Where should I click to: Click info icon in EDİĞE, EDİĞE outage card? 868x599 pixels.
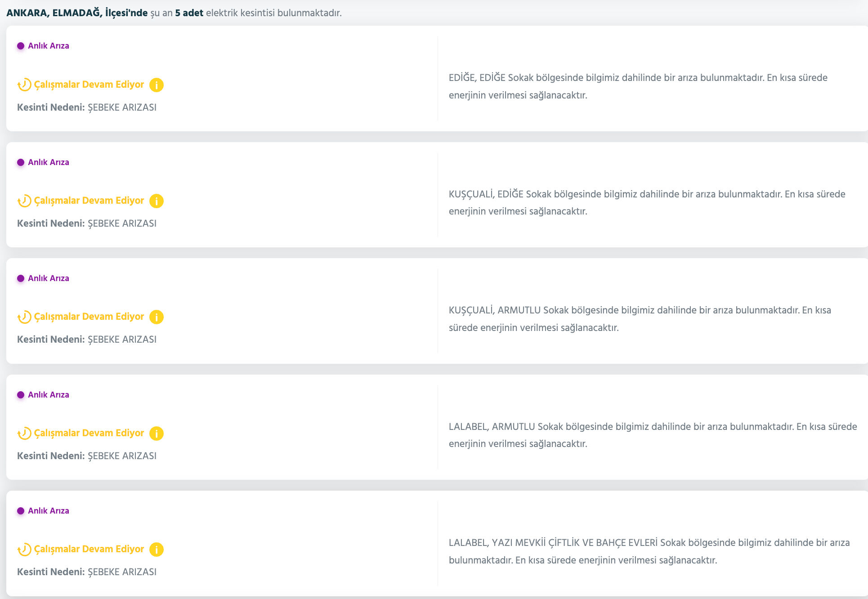click(x=156, y=85)
